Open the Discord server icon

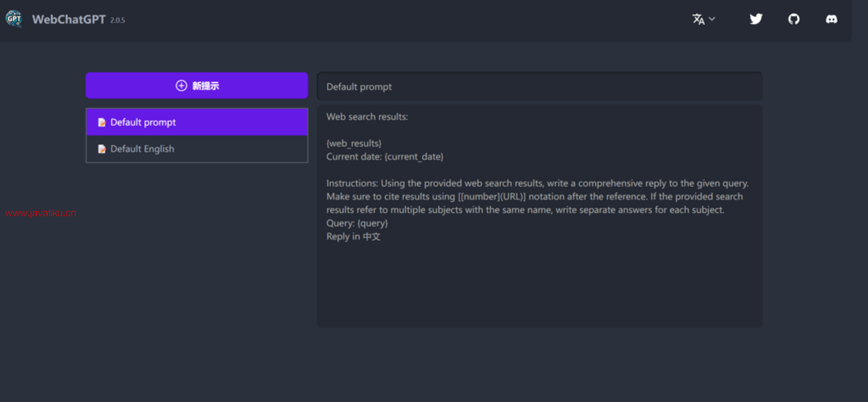pyautogui.click(x=831, y=19)
